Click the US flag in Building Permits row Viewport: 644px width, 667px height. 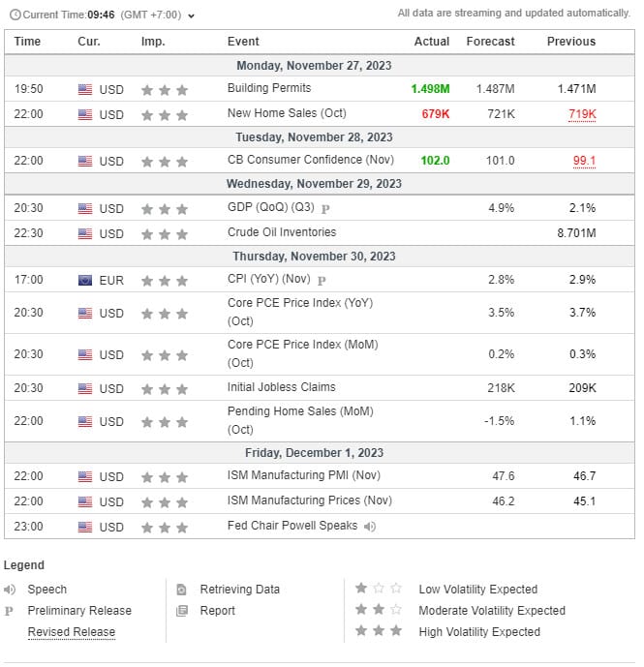tap(85, 90)
